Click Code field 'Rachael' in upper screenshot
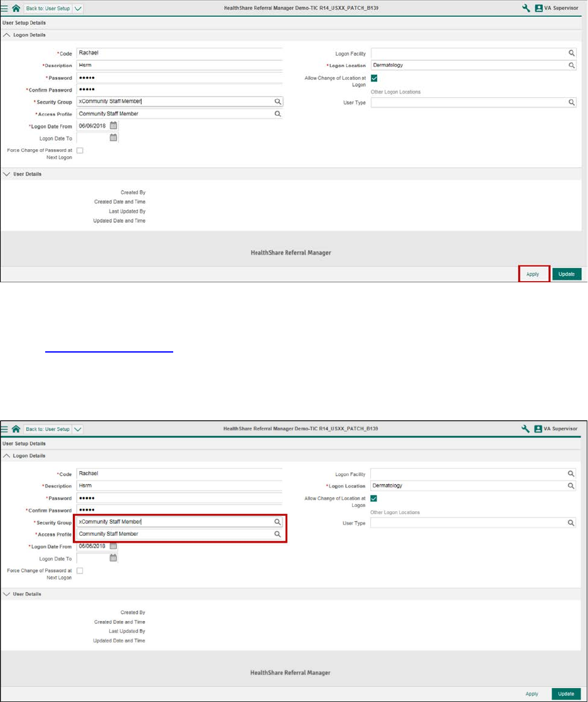This screenshot has width=588, height=702. click(x=179, y=53)
